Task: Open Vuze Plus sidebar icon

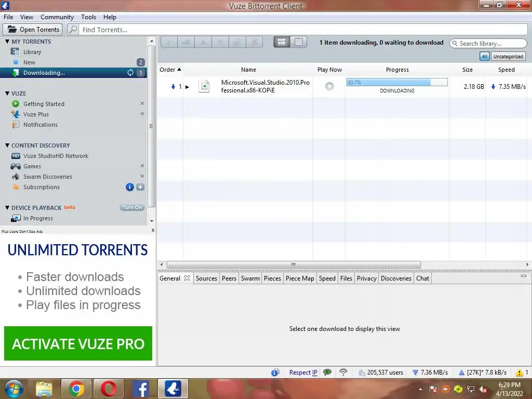Action: pyautogui.click(x=15, y=114)
